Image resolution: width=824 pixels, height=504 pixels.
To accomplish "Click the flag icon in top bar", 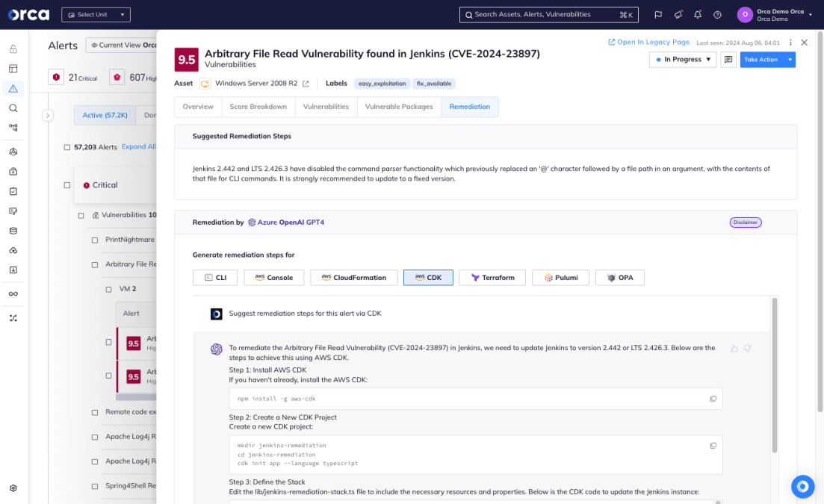I will click(x=658, y=15).
